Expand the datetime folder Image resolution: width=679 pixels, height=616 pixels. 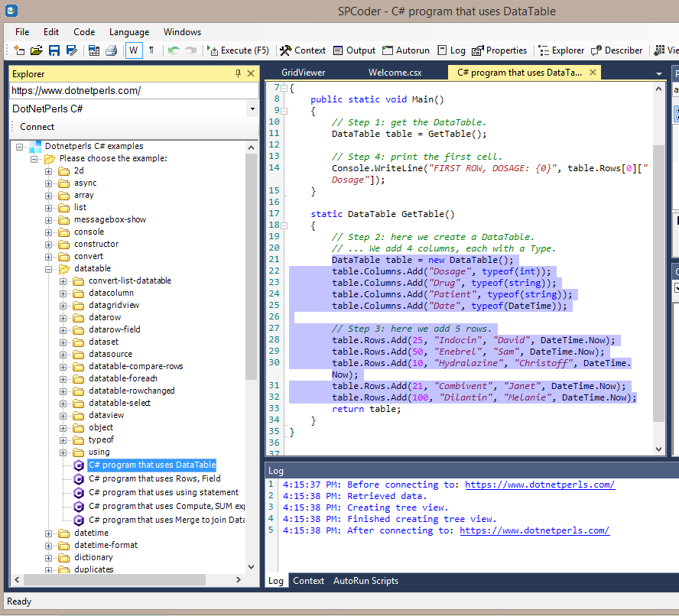(48, 533)
